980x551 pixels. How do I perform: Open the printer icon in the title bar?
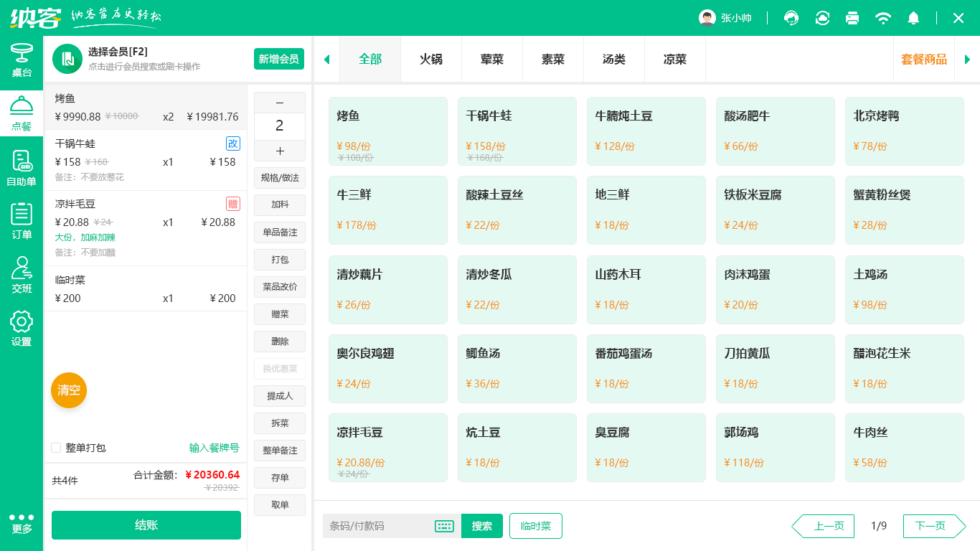click(852, 18)
